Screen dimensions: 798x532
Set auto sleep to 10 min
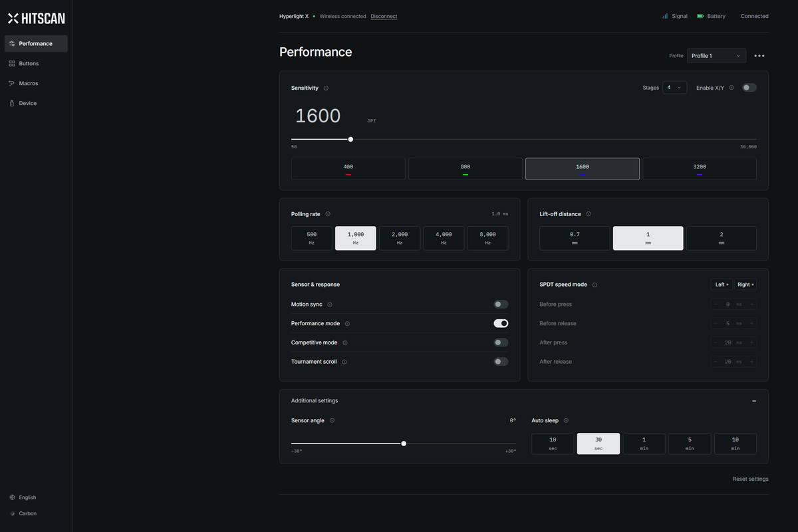click(x=735, y=444)
